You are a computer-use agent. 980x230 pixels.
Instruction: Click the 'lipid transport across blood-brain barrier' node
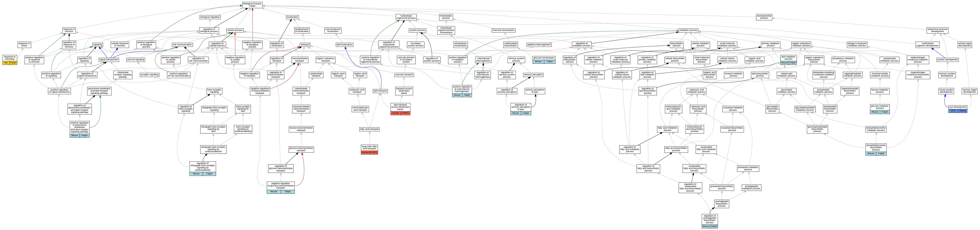click(x=400, y=107)
